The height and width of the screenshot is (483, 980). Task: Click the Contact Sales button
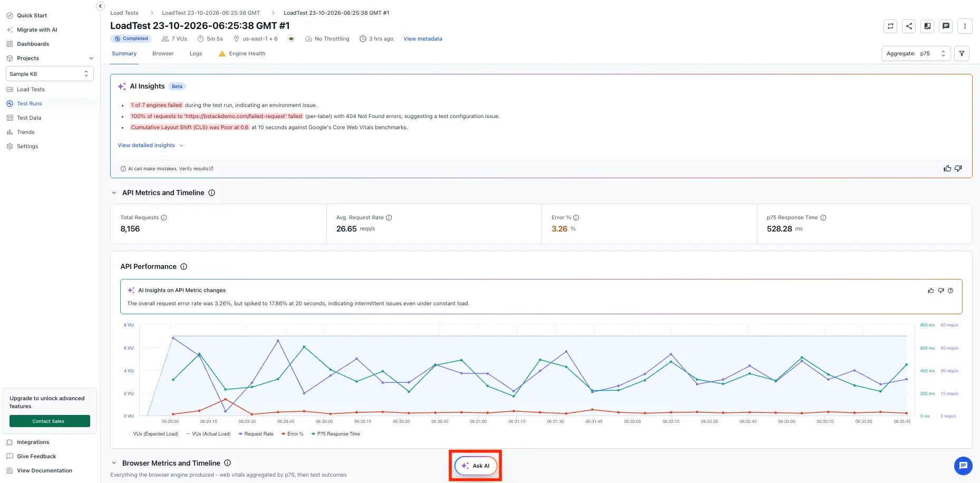[x=50, y=421]
